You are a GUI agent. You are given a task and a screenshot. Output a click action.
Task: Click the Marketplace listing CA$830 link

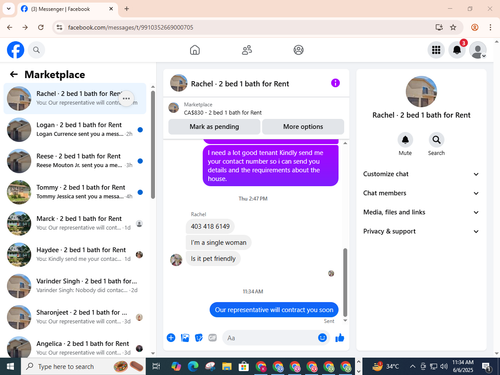(x=223, y=113)
